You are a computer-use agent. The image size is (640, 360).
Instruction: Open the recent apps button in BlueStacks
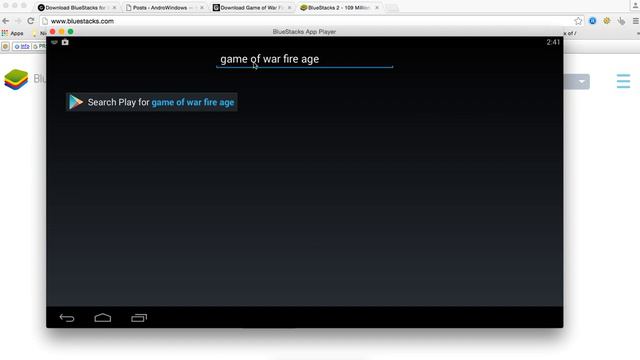[139, 318]
